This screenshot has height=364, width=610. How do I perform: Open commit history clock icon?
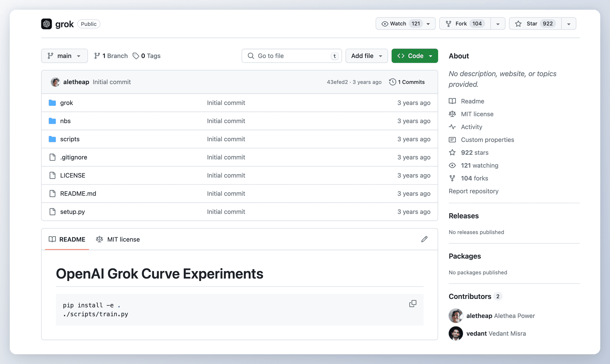point(392,82)
